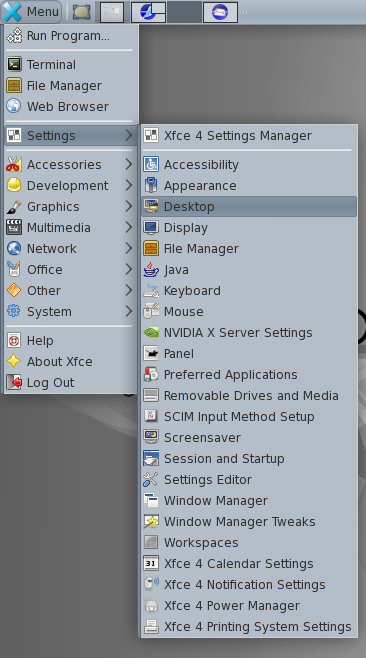The height and width of the screenshot is (658, 366).
Task: Expand the Multimedia submenu arrow
Action: click(128, 227)
